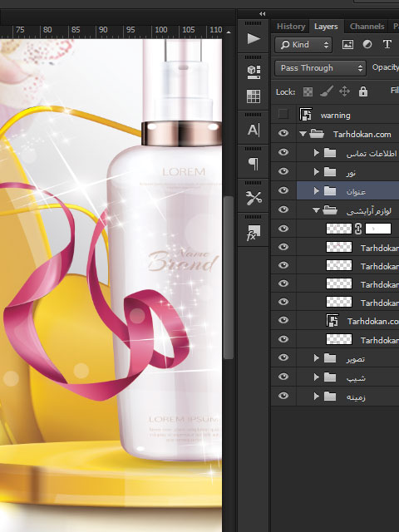Expand the اطلاعات تماس group
The width and height of the screenshot is (399, 532).
tap(317, 153)
